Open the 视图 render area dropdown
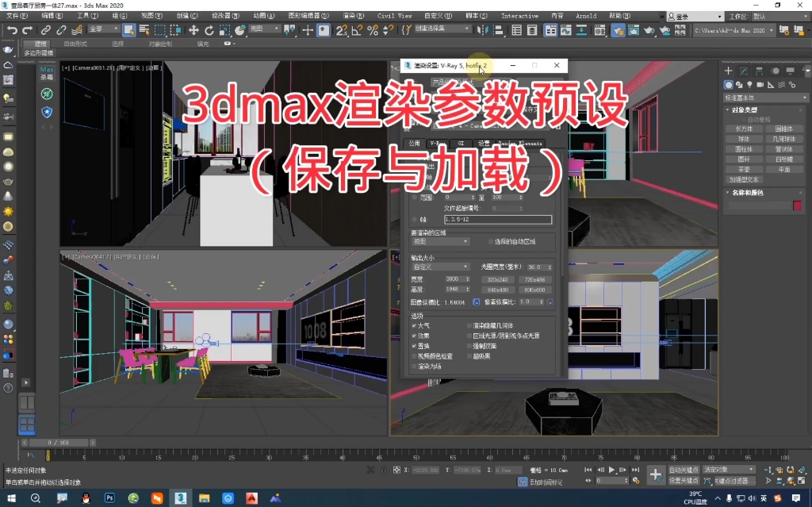The image size is (812, 507). (439, 242)
